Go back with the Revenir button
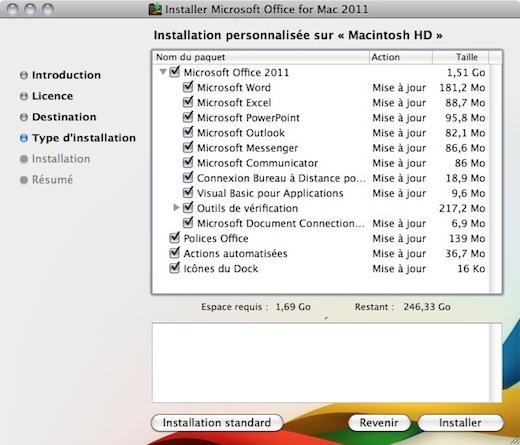 379,423
